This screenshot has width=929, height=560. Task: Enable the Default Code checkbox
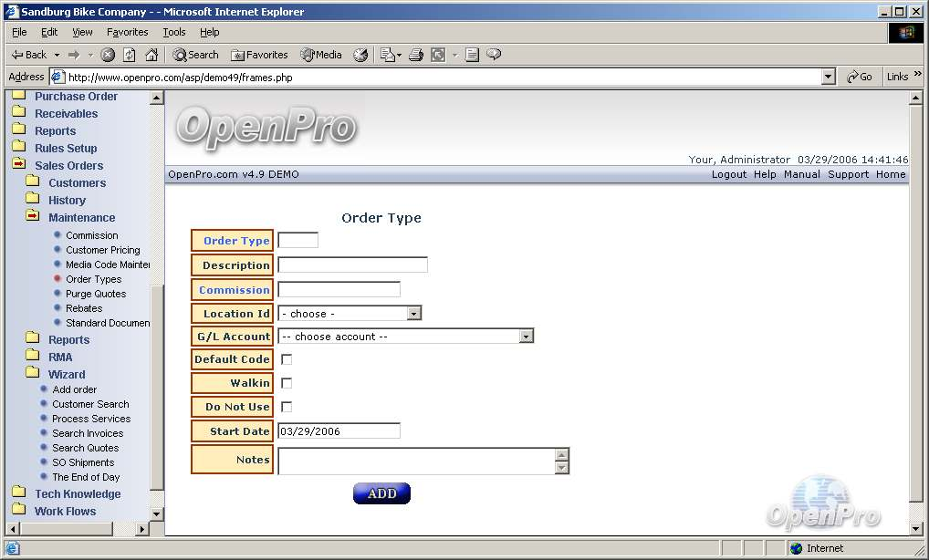pos(287,359)
